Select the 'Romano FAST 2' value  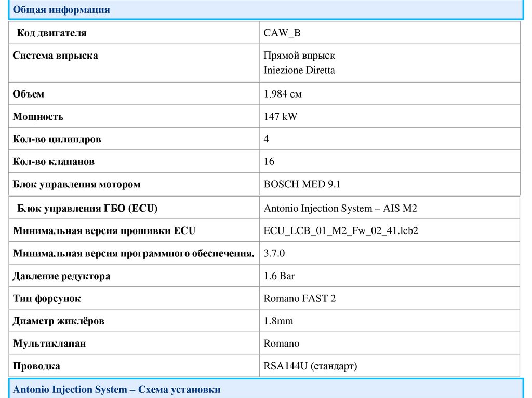pos(300,298)
